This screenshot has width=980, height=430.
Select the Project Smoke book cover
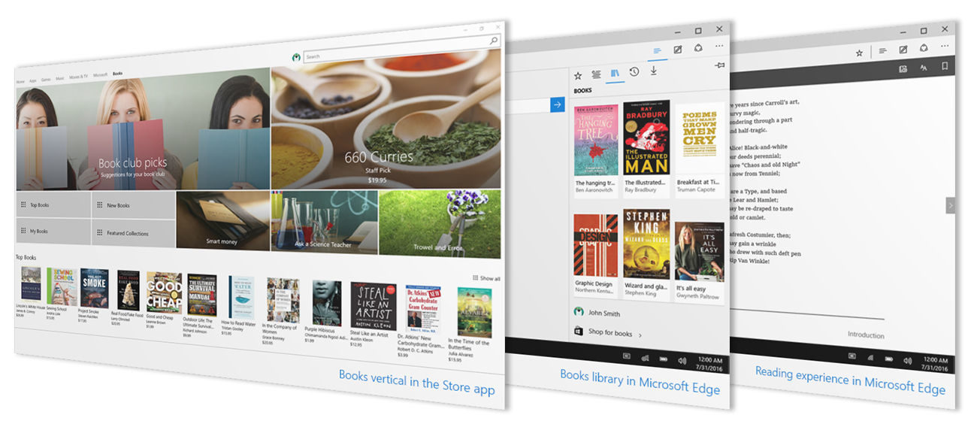pyautogui.click(x=95, y=288)
